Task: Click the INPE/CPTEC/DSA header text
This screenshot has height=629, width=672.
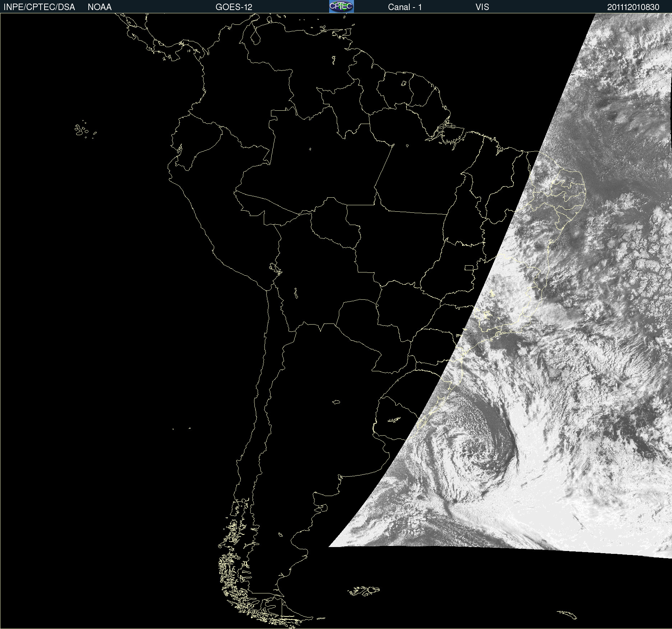Action: coord(39,7)
